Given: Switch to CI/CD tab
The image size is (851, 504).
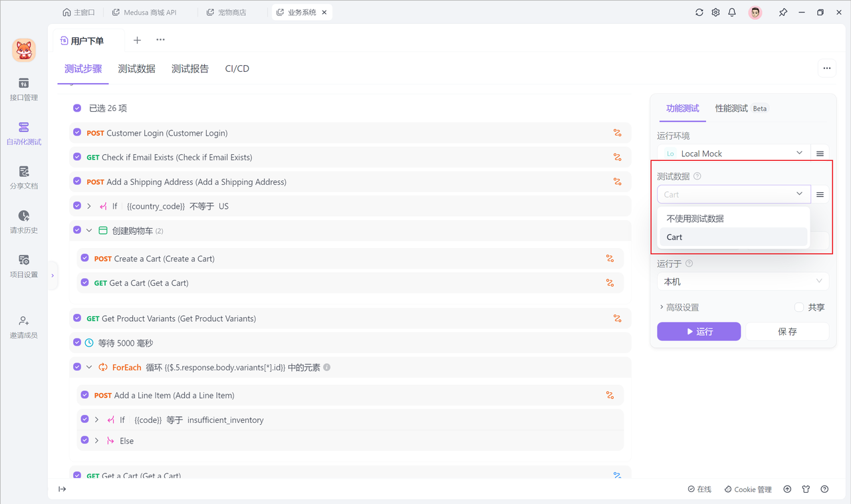Looking at the screenshot, I should (237, 68).
